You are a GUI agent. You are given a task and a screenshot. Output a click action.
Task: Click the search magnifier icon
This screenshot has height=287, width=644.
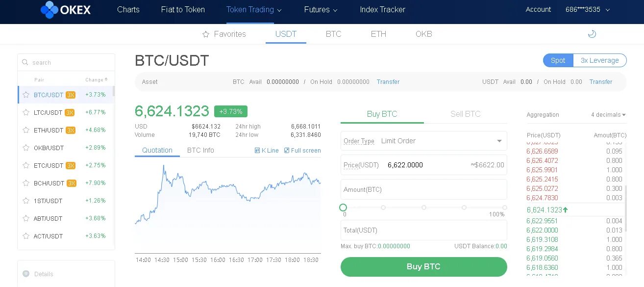[25, 62]
